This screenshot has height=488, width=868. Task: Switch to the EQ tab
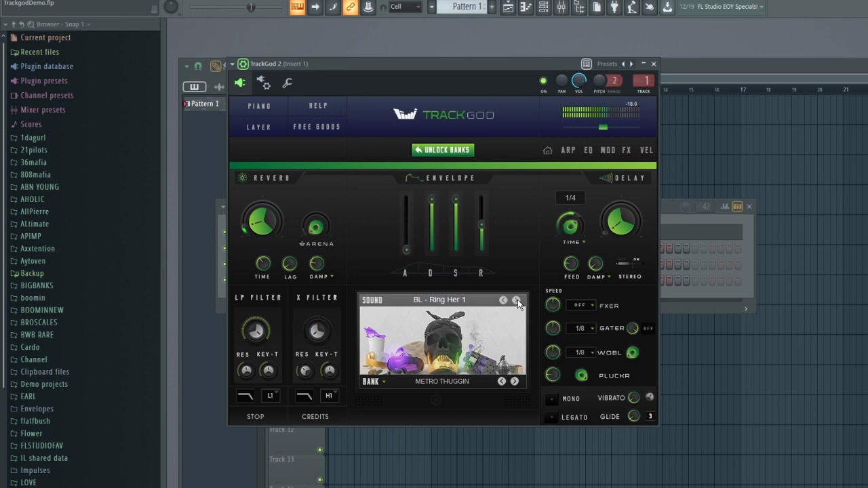coord(589,150)
